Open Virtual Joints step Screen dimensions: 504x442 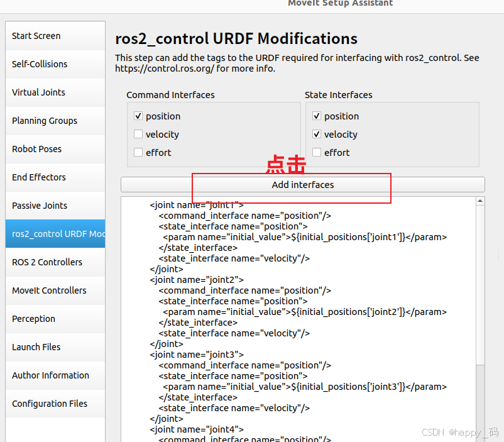(x=55, y=92)
